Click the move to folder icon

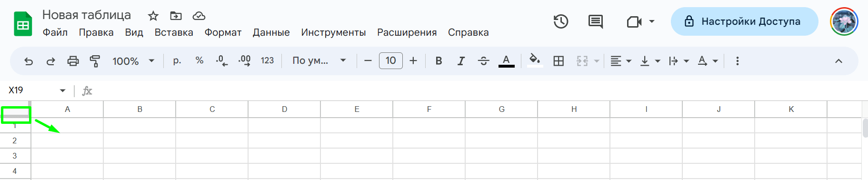[176, 16]
